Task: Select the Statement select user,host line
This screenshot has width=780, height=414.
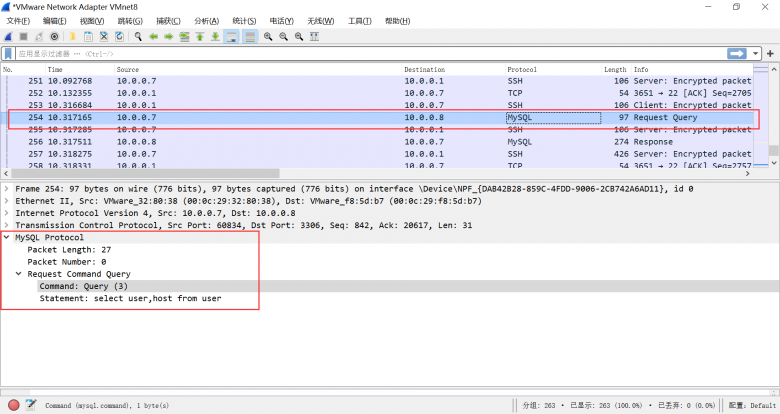Action: (130, 299)
